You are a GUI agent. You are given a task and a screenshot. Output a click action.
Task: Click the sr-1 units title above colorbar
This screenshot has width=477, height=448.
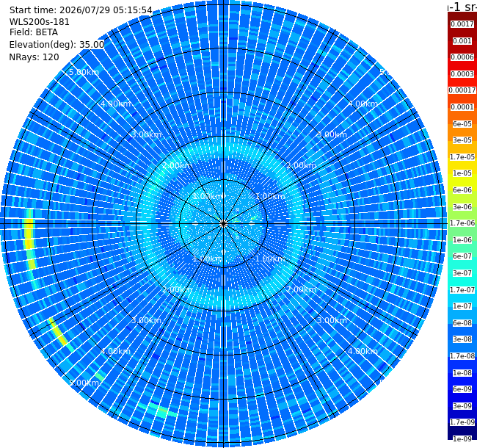click(x=462, y=7)
